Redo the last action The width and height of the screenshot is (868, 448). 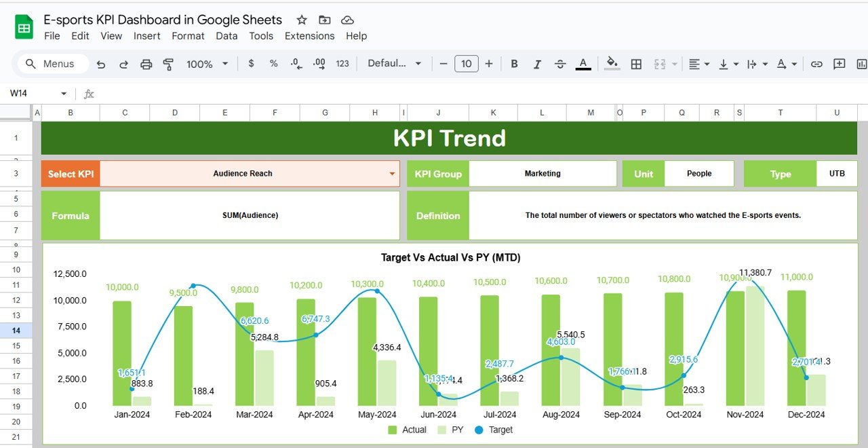(123, 64)
